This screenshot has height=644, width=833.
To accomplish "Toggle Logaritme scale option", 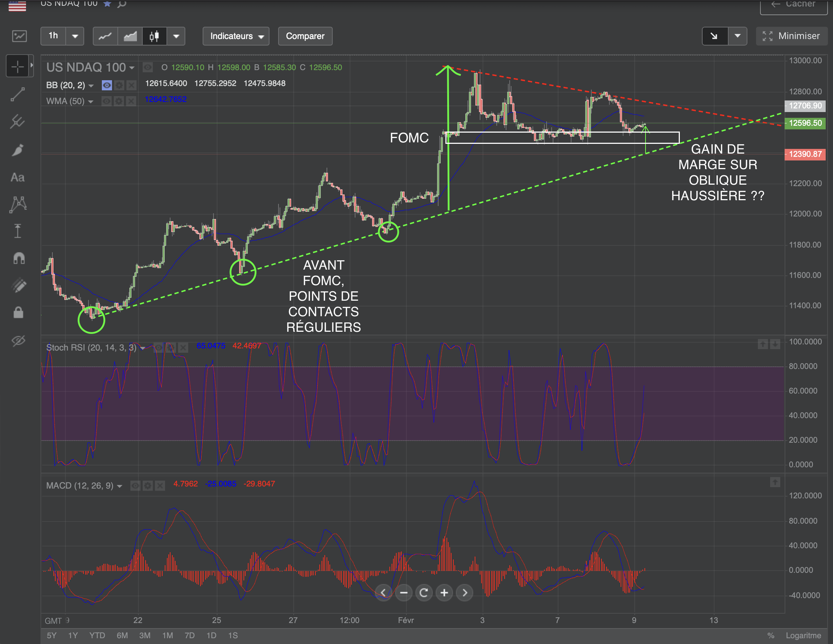I will coord(803,635).
